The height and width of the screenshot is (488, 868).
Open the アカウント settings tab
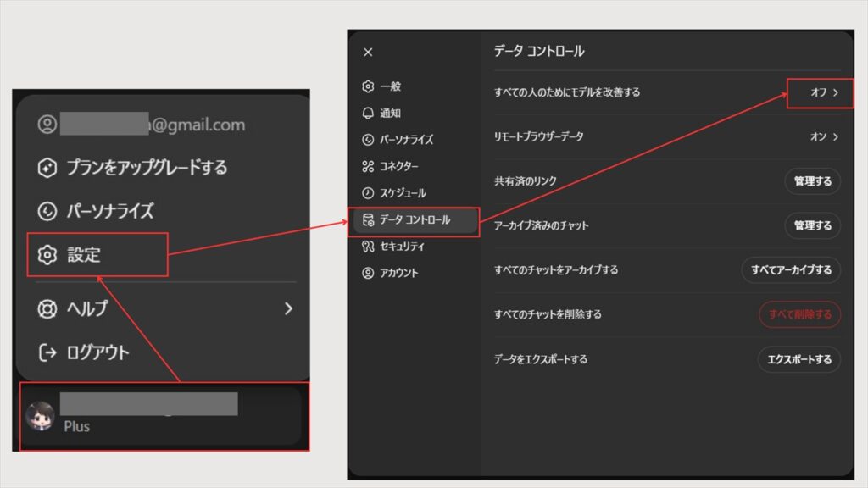click(x=398, y=273)
